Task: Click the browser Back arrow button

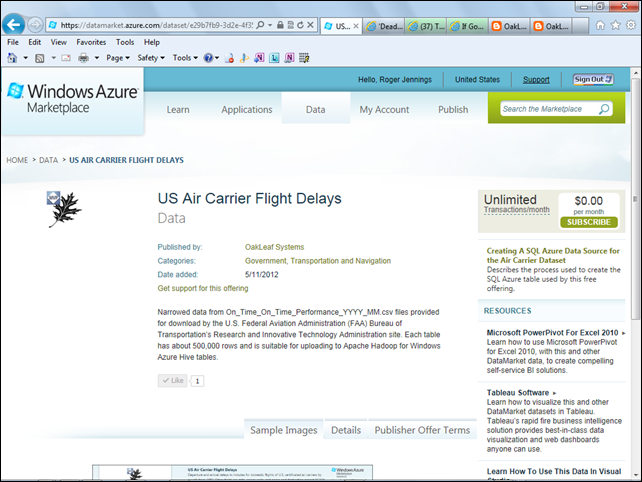Action: tap(13, 25)
